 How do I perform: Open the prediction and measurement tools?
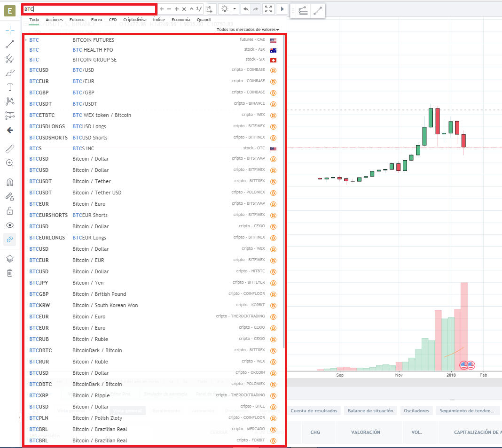pos(10,116)
